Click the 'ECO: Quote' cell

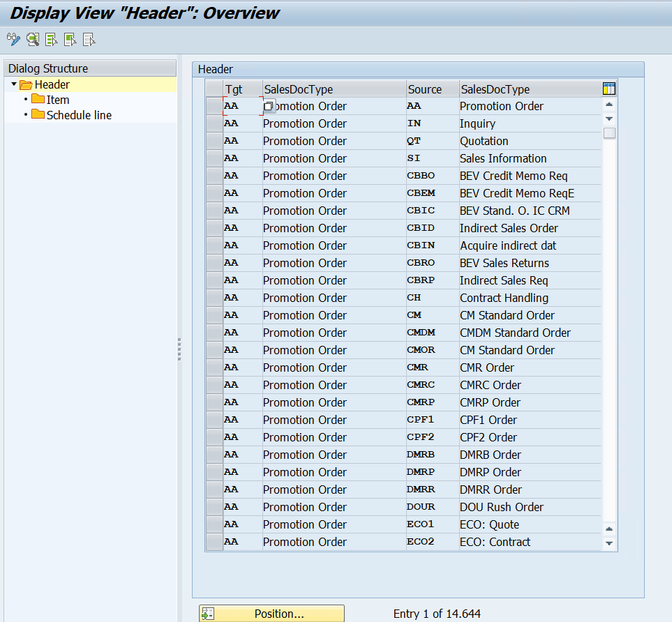[530, 524]
